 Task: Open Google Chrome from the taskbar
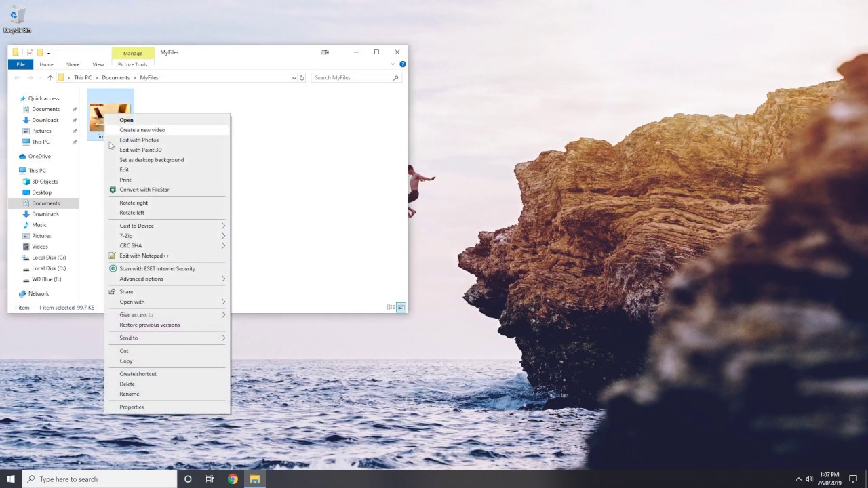click(x=233, y=479)
